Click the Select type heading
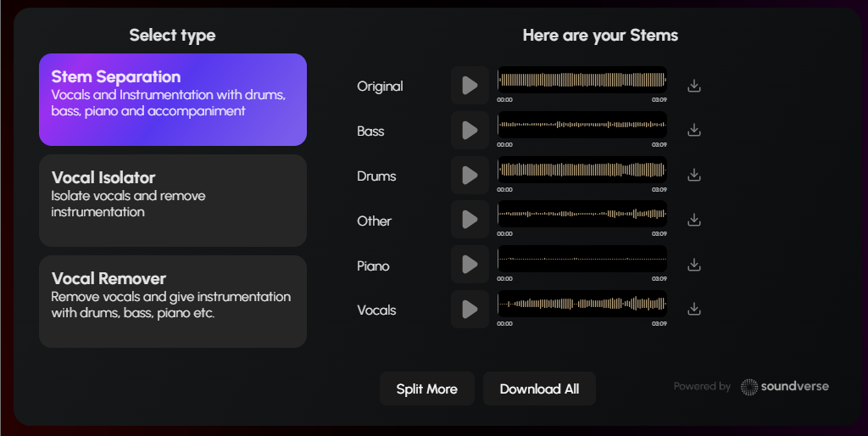The height and width of the screenshot is (436, 868). 172,36
